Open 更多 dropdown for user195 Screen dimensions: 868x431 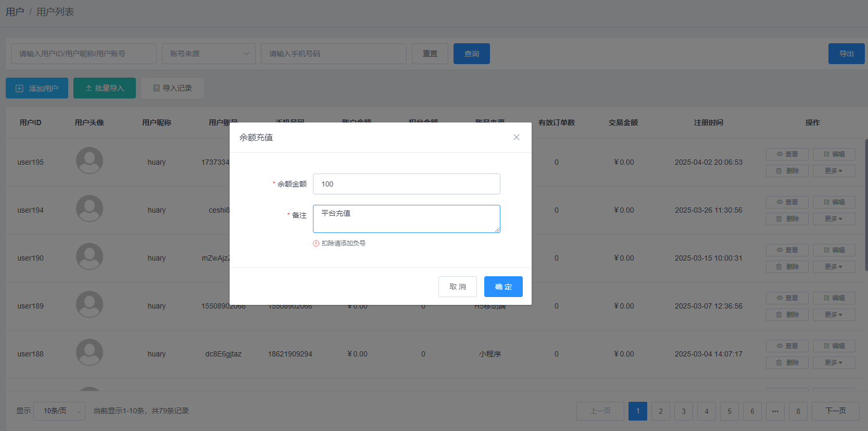834,171
